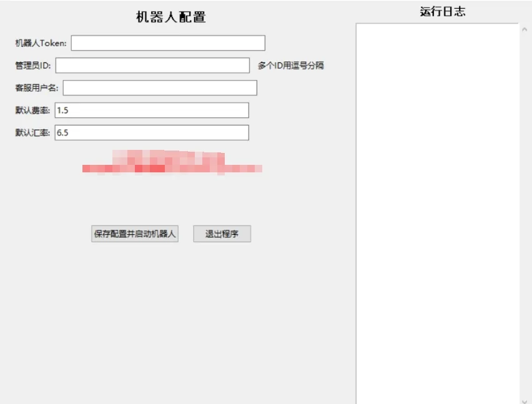Screen dimensions: 532x404
Task: Click inside the 运行日志 text area
Action: (x=437, y=212)
